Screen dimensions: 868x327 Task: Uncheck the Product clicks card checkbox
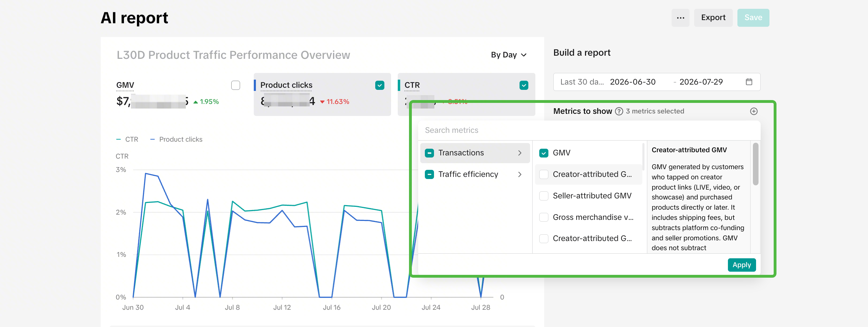(x=380, y=85)
